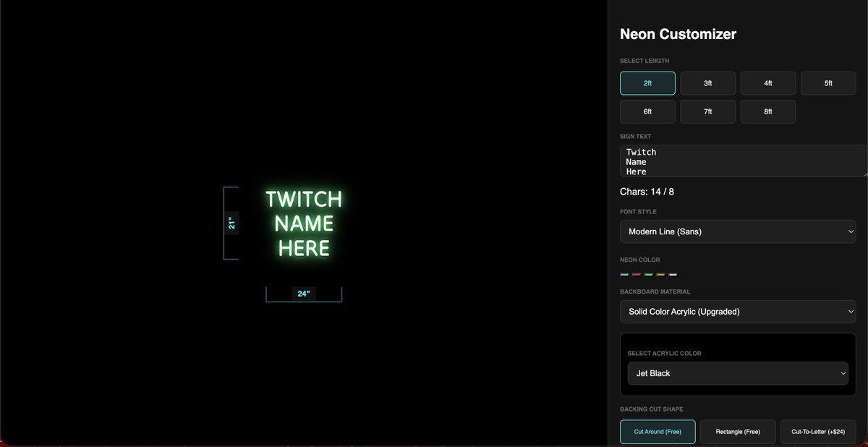This screenshot has width=868, height=447.
Task: Open the Backboard Material dropdown
Action: click(x=738, y=312)
